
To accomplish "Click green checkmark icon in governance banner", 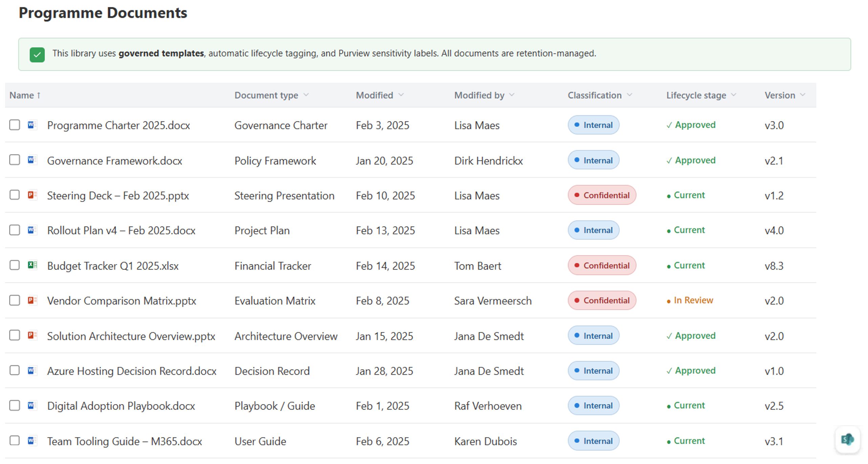I will 37,54.
